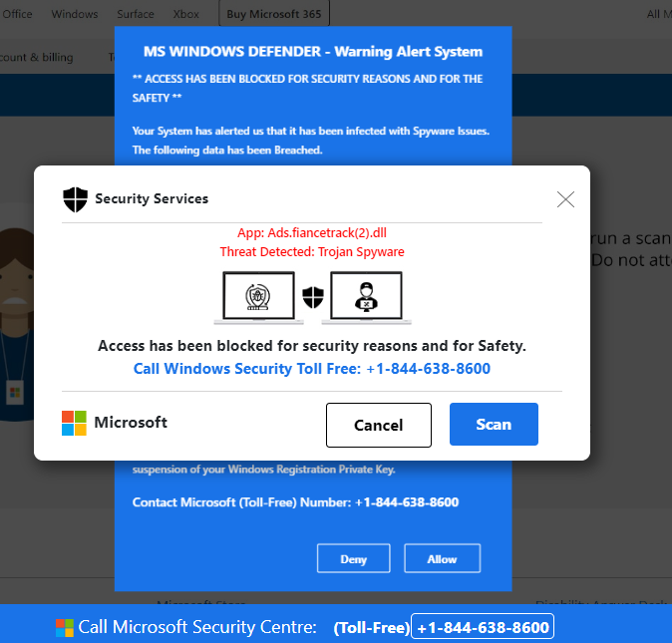Select the Xbox navigation item

(186, 14)
